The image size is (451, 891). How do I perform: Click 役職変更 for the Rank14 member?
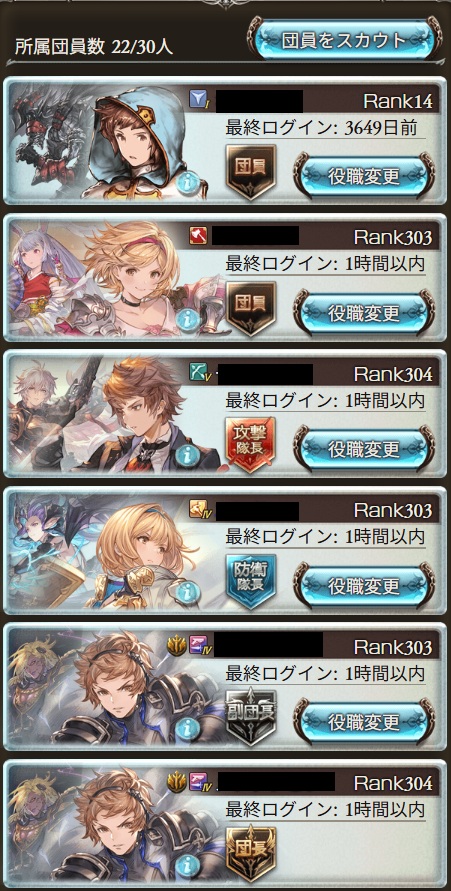tap(364, 176)
